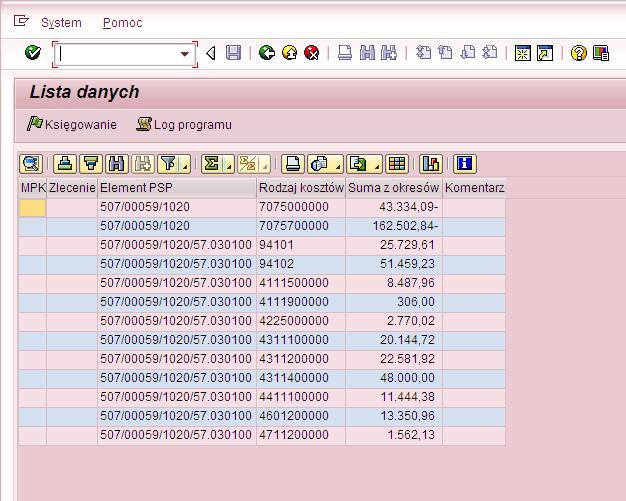Select the amount 2.770,02 cell
Screen dimensions: 626x501
[394, 321]
